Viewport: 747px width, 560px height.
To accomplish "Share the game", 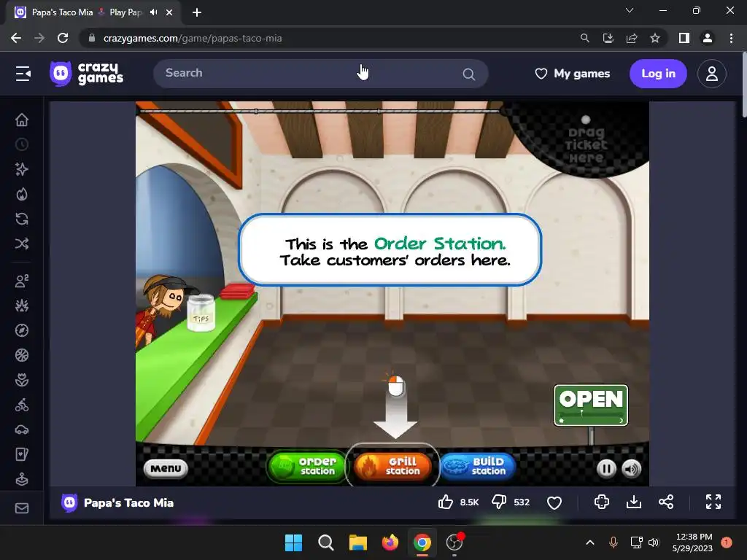I will click(666, 502).
